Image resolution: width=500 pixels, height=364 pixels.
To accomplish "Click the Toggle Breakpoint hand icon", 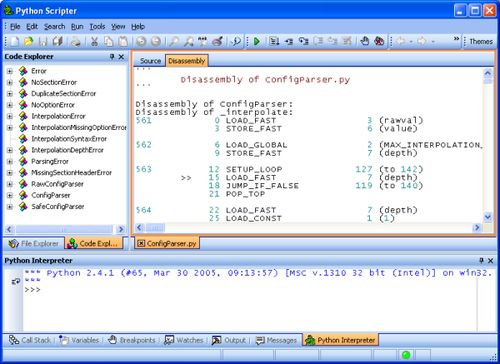I will (365, 41).
